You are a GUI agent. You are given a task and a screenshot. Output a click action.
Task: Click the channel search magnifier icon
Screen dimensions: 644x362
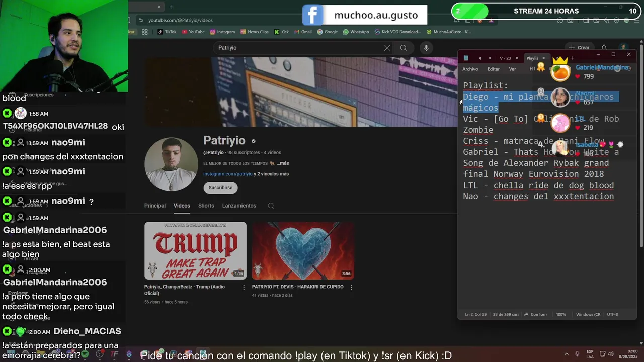point(271,206)
